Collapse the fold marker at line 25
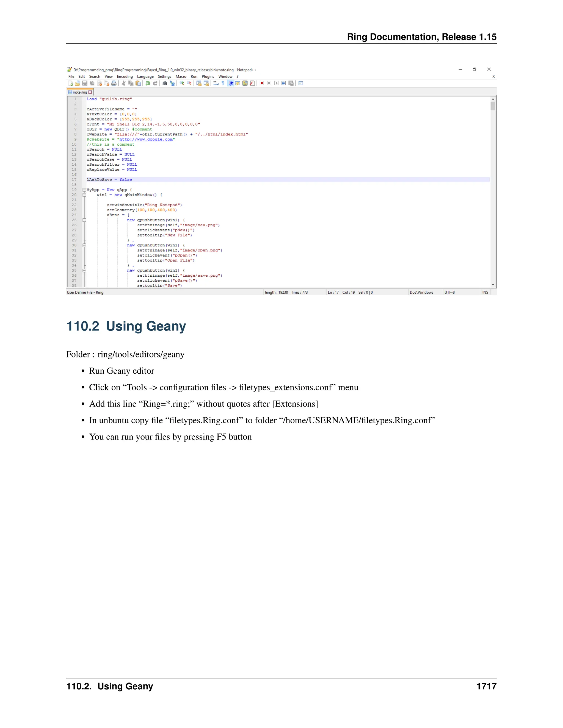The width and height of the screenshot is (563, 728). (x=84, y=220)
